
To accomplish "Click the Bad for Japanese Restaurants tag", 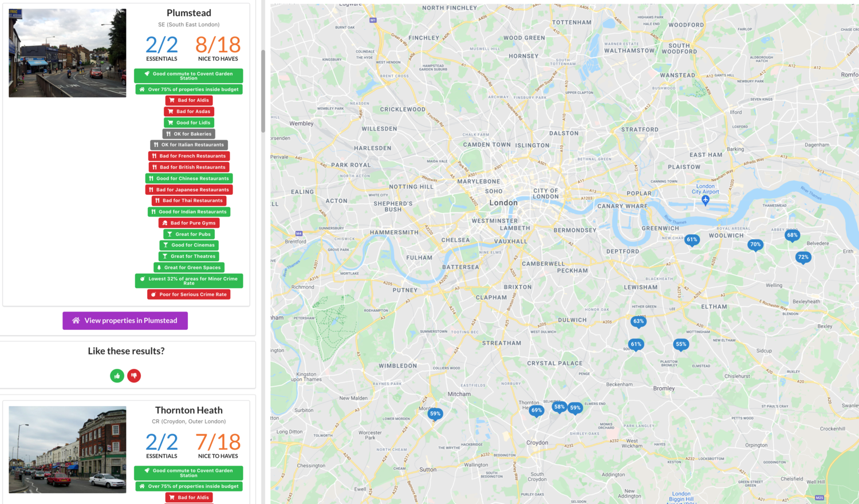I will (x=189, y=190).
